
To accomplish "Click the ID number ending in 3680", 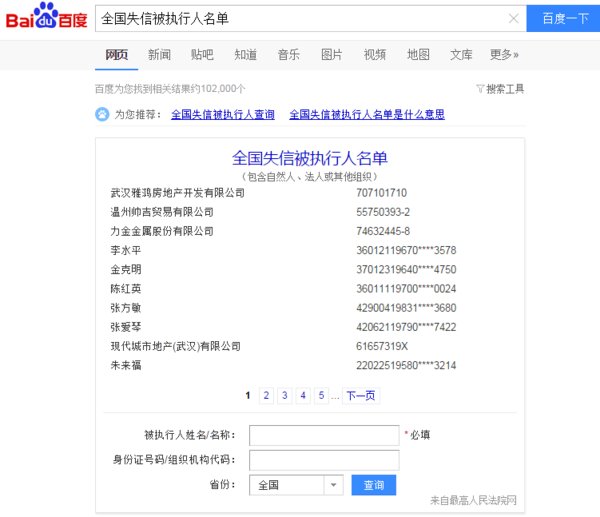I will coord(406,308).
